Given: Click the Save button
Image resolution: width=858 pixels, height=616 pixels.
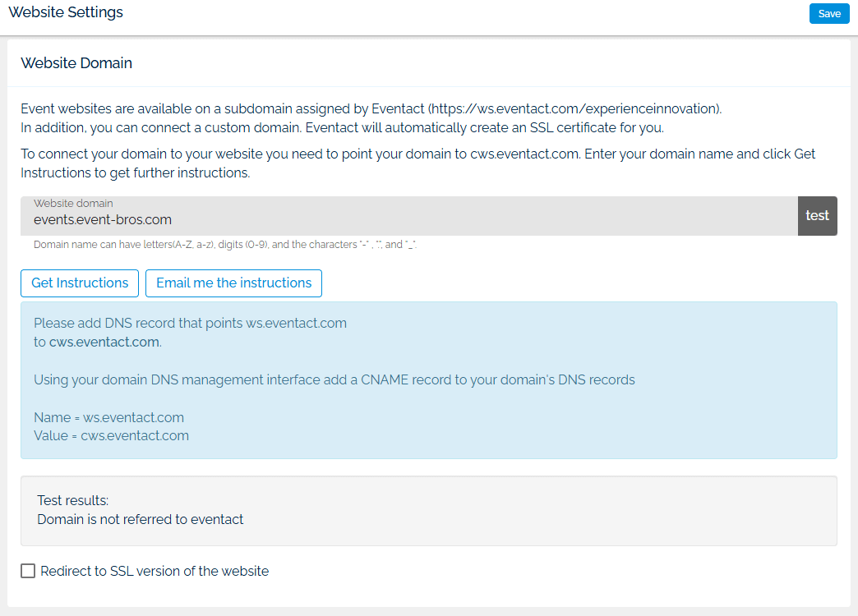Looking at the screenshot, I should pyautogui.click(x=828, y=14).
